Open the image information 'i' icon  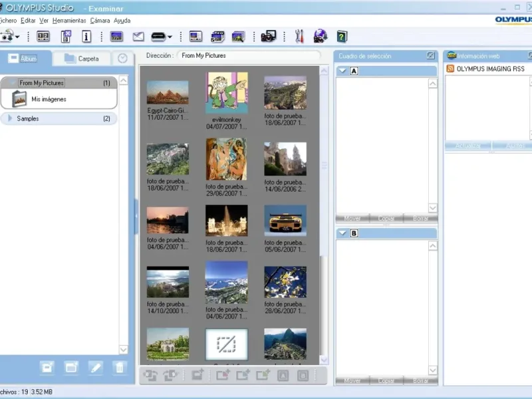click(86, 37)
